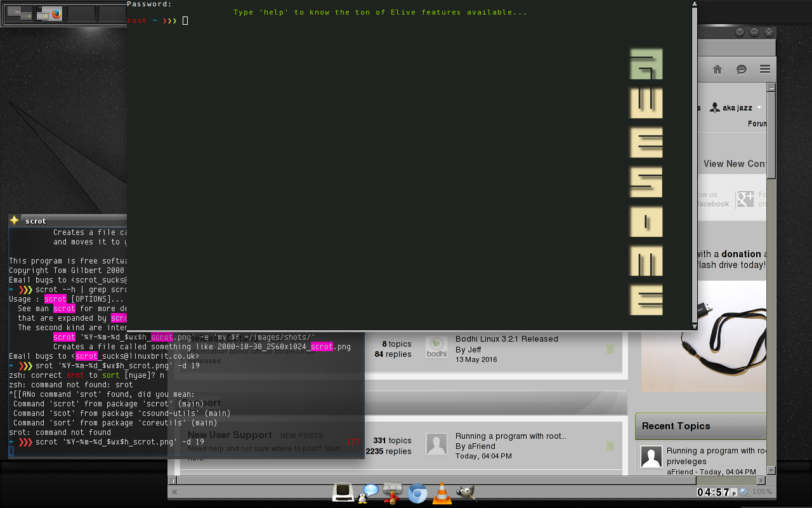Switch to the first virtual desktop in pager
The height and width of the screenshot is (508, 812).
pos(19,13)
